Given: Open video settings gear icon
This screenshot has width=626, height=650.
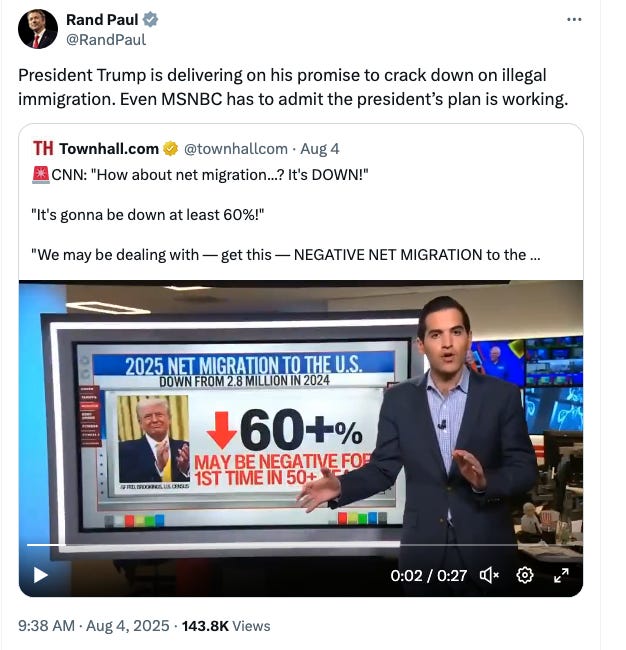Looking at the screenshot, I should coord(524,575).
